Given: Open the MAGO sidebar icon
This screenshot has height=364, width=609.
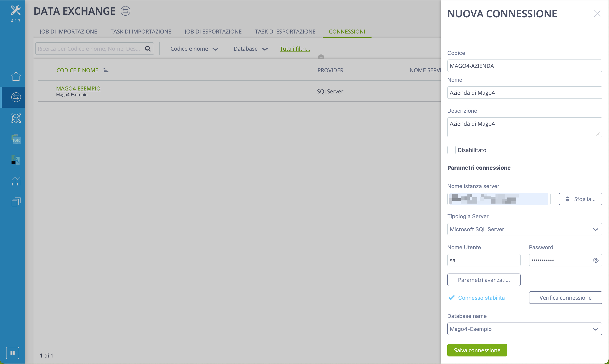Looking at the screenshot, I should point(16,139).
